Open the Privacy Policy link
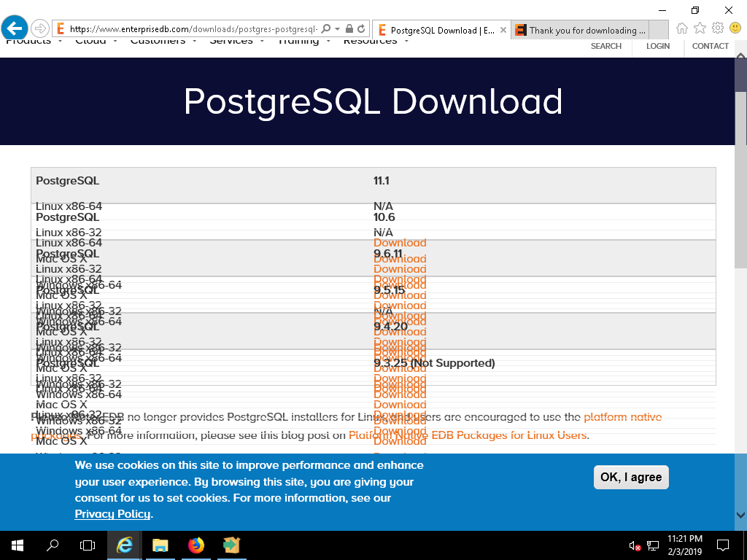Screen dimensions: 747x560 [112, 514]
